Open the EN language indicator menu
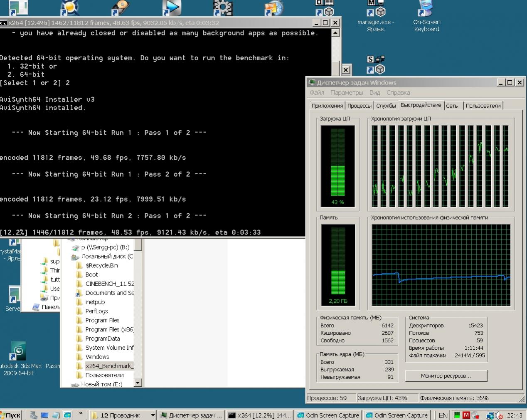Image resolution: width=527 pixels, height=420 pixels. click(443, 415)
